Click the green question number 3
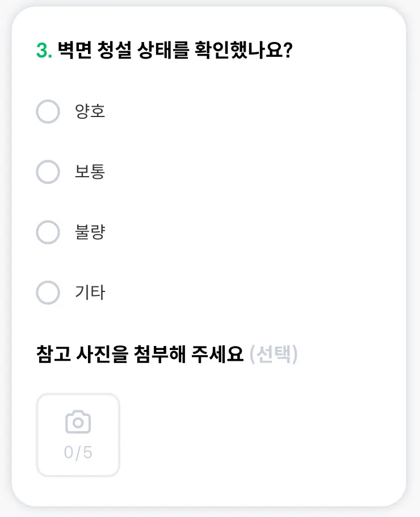This screenshot has height=517, width=420. [43, 51]
